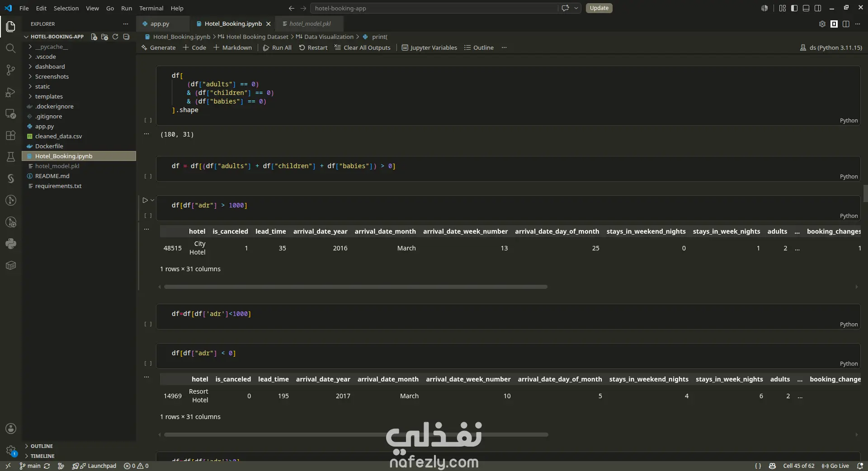868x471 pixels.
Task: Open Copilot chat icon in title bar
Action: click(565, 8)
